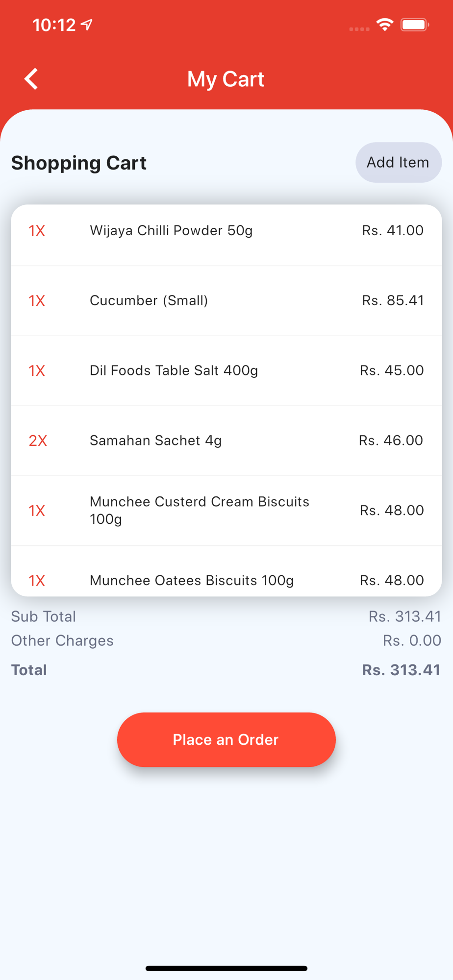Tap the Wi-Fi status icon

(385, 24)
